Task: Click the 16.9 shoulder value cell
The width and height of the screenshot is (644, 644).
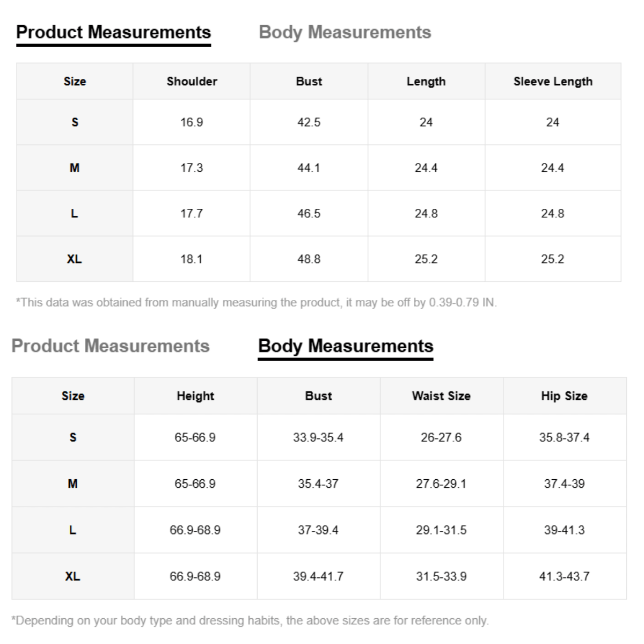Action: pyautogui.click(x=192, y=122)
